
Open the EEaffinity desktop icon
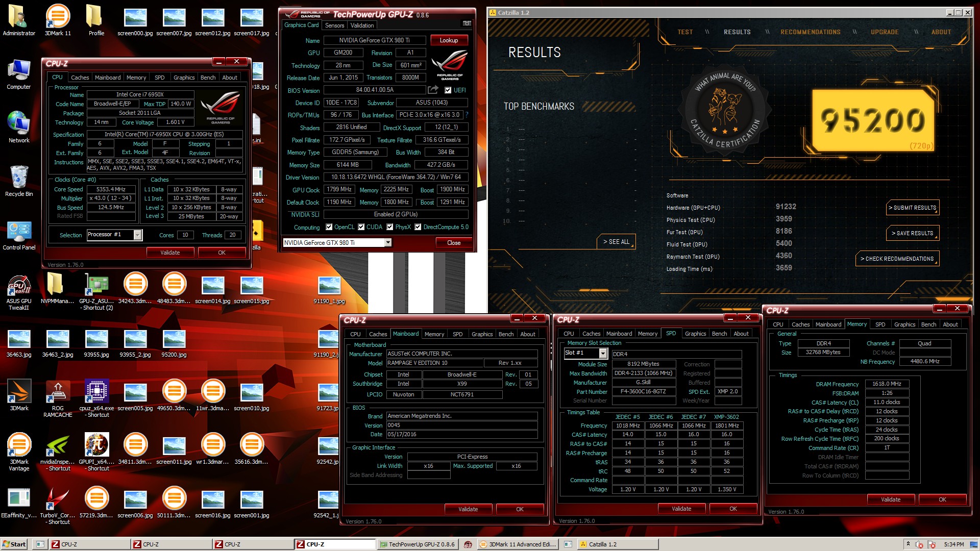(x=19, y=503)
